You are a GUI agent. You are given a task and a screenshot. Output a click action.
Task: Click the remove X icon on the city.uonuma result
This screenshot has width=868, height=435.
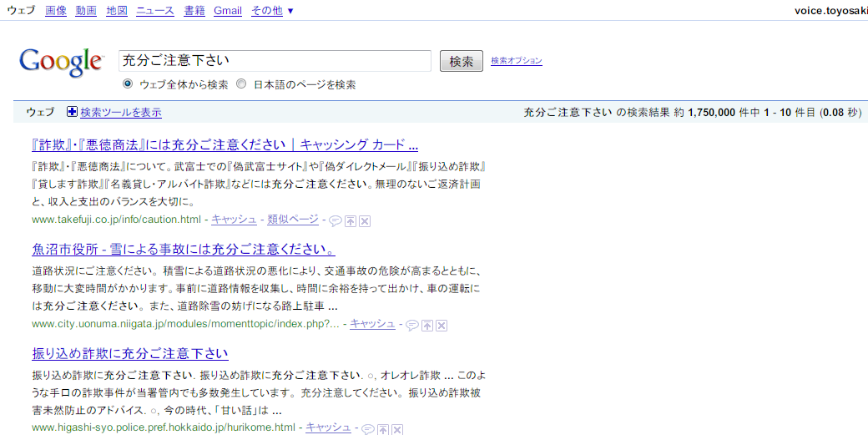click(442, 326)
